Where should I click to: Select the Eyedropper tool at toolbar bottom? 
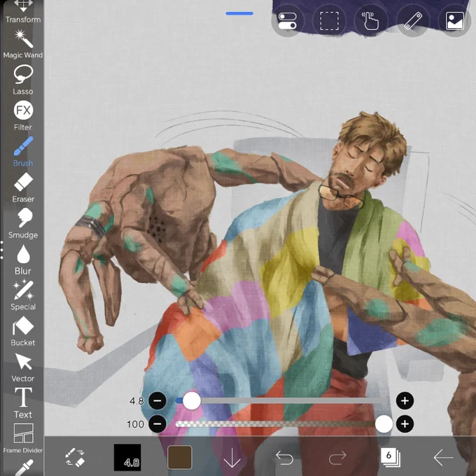point(24,468)
